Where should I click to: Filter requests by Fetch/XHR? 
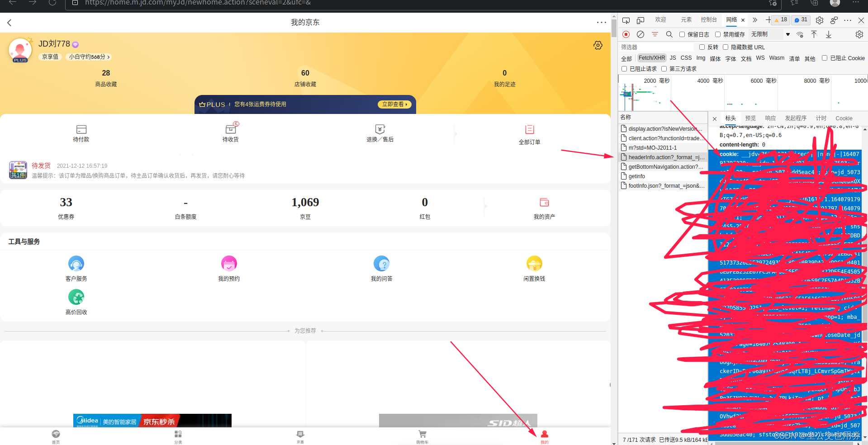pos(652,58)
